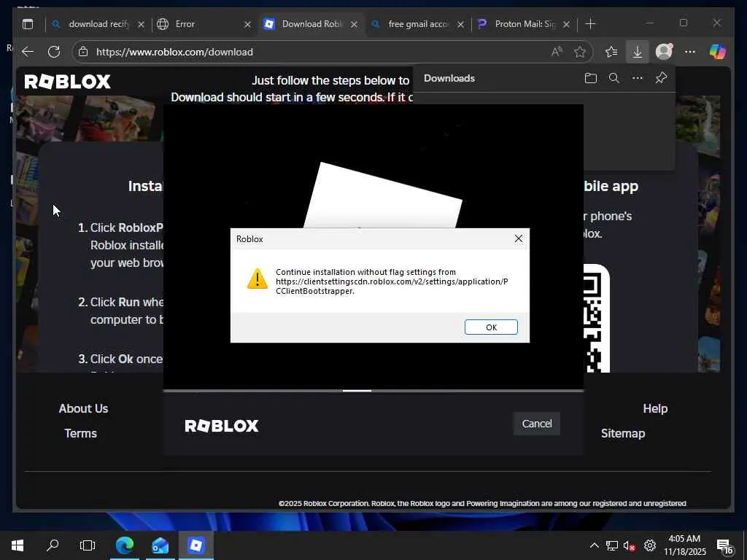Click Microsoft Edge in the taskbar
This screenshot has width=747, height=560.
pyautogui.click(x=124, y=545)
